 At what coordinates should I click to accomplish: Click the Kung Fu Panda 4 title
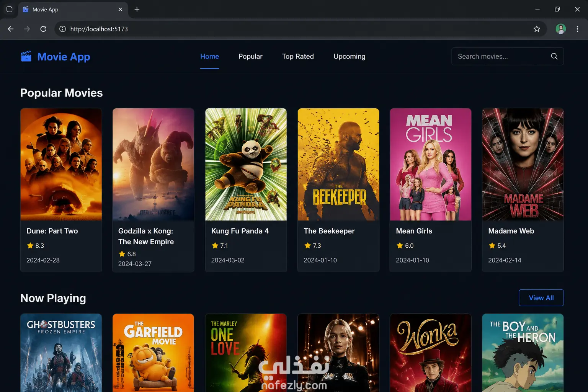click(240, 231)
